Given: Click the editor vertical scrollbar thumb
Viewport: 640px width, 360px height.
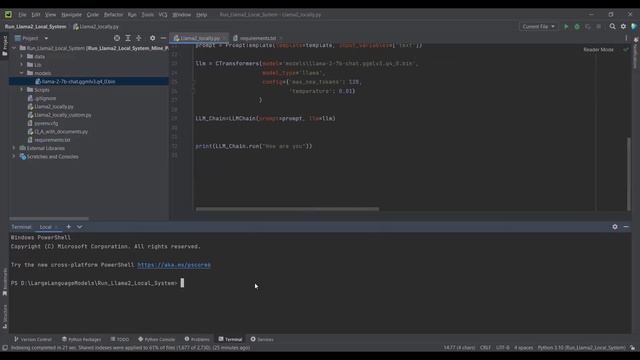Looking at the screenshot, I should coord(629,173).
